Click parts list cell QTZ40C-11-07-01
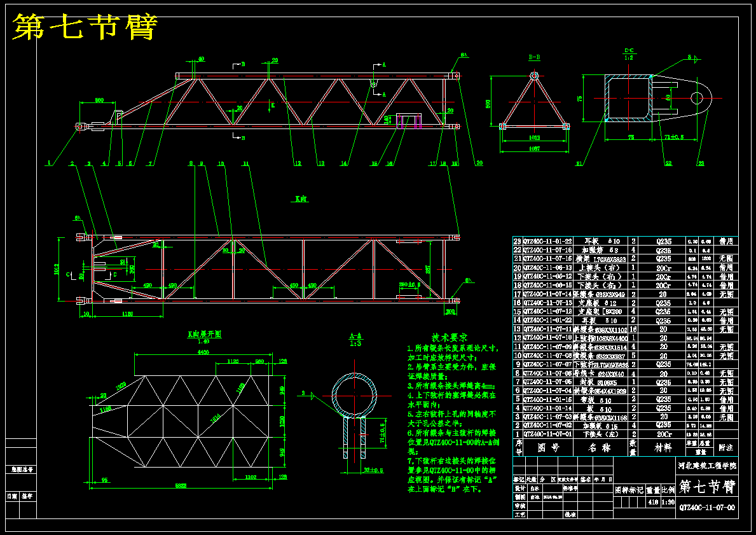This screenshot has height=535, width=756. [547, 434]
